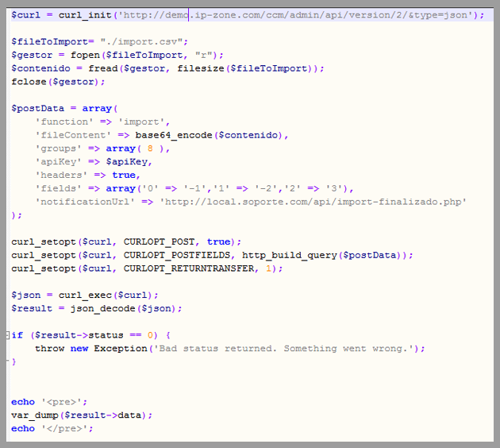This screenshot has width=500, height=448.
Task: Click the echo '</pre>' statement
Action: point(52,428)
